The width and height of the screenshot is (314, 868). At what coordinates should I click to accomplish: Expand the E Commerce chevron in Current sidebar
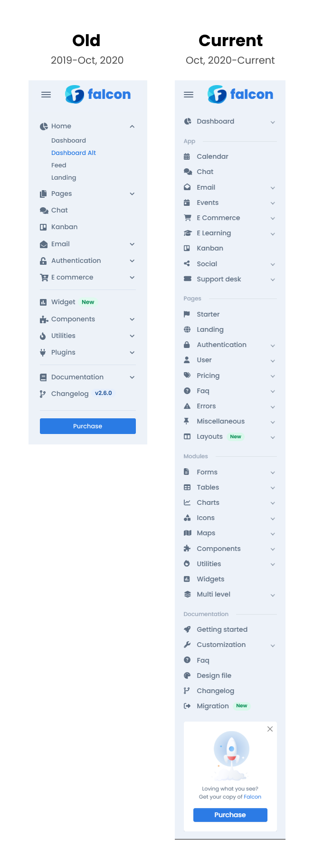click(273, 218)
